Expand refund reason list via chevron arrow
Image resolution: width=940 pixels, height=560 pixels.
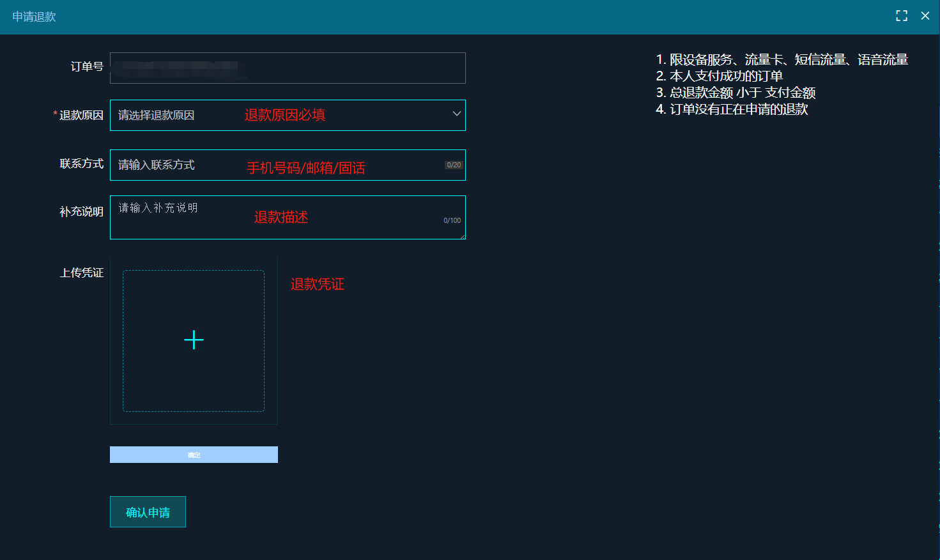click(456, 114)
